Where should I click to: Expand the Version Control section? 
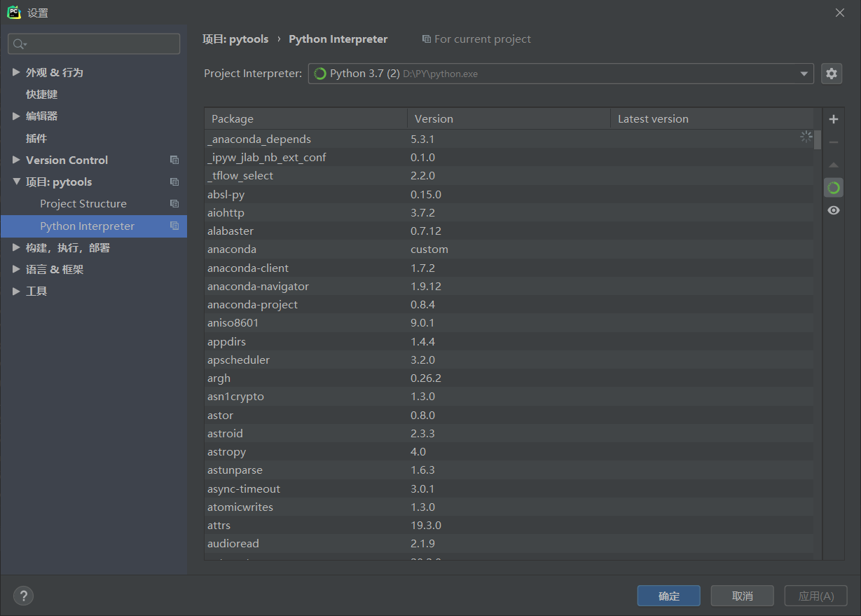(16, 160)
